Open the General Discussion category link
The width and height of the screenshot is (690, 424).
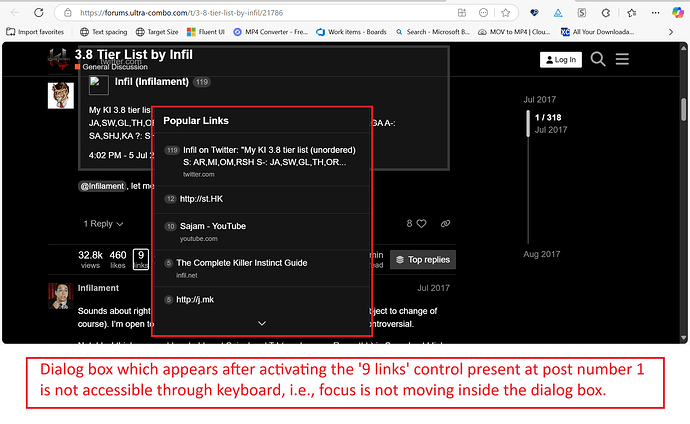[x=115, y=67]
